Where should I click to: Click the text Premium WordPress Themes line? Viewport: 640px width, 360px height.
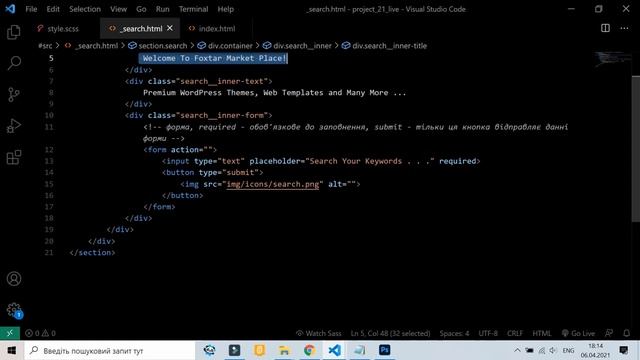click(275, 93)
